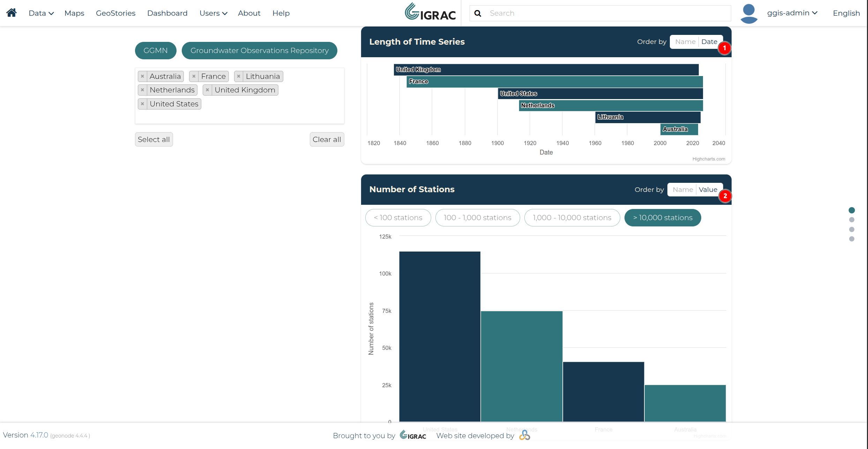This screenshot has width=868, height=449.
Task: Order stations chart by Value
Action: click(x=708, y=190)
